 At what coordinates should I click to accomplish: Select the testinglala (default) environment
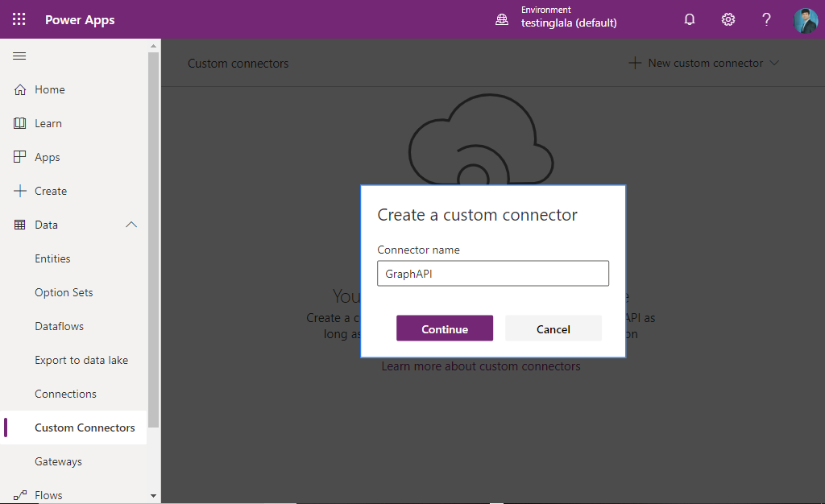569,23
